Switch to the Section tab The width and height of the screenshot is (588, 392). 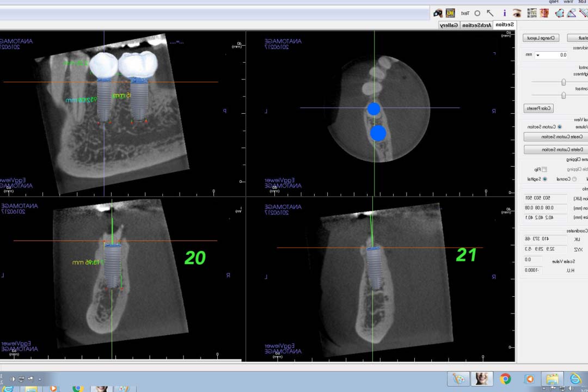505,24
